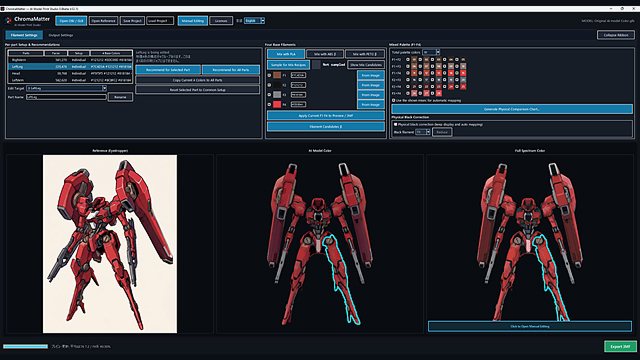Click Recommend for Selected Part

[168, 70]
